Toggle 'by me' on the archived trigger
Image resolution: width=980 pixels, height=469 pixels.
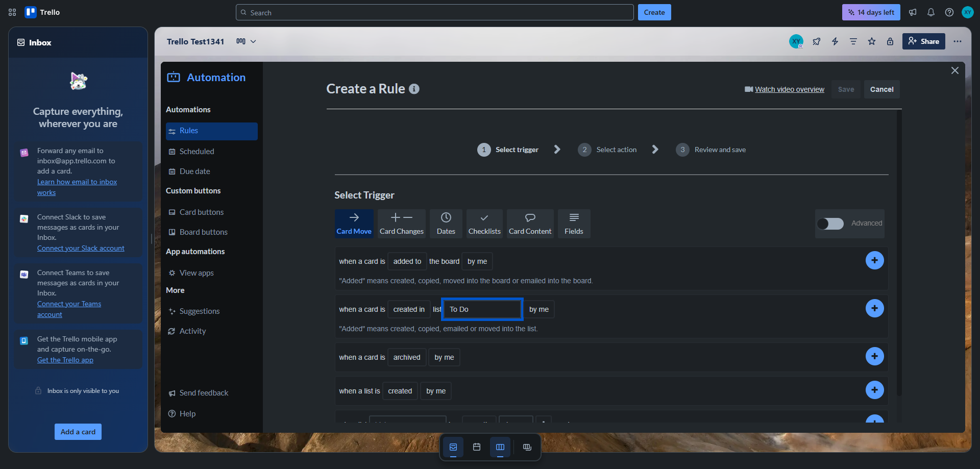coord(444,357)
